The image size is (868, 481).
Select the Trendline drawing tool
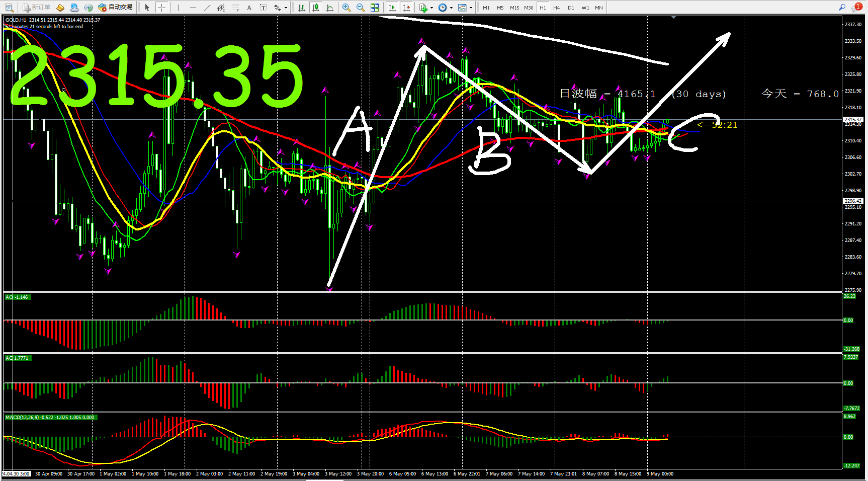click(x=207, y=8)
